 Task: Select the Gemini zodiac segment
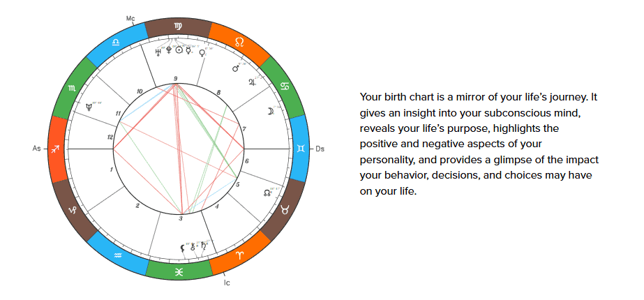[x=301, y=149]
